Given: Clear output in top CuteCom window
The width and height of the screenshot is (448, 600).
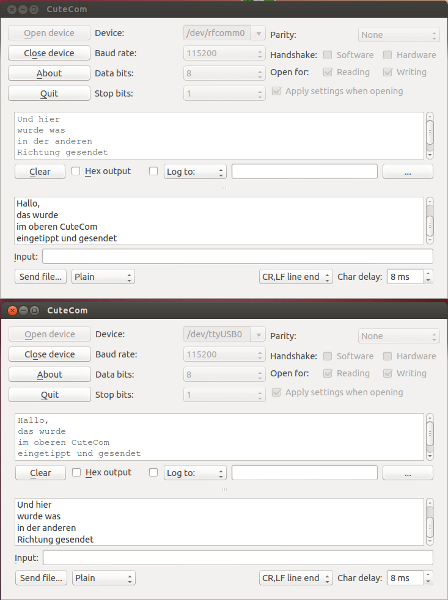Looking at the screenshot, I should [x=40, y=172].
